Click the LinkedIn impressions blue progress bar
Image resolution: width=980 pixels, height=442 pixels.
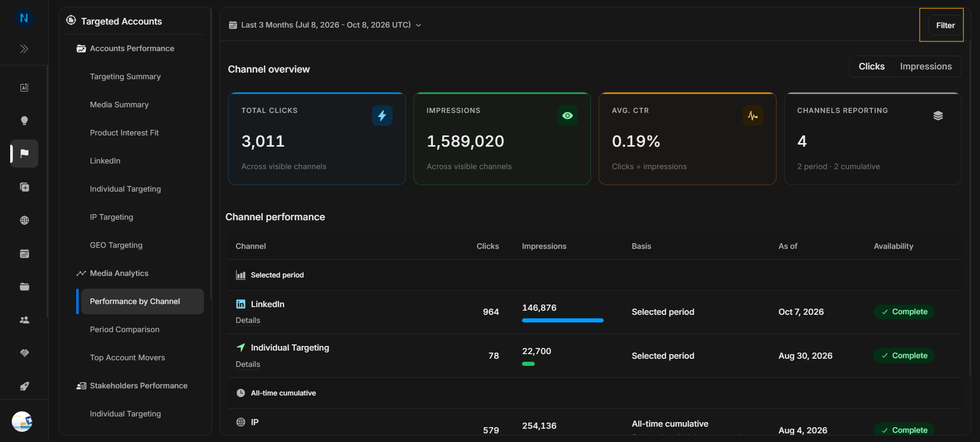point(562,320)
